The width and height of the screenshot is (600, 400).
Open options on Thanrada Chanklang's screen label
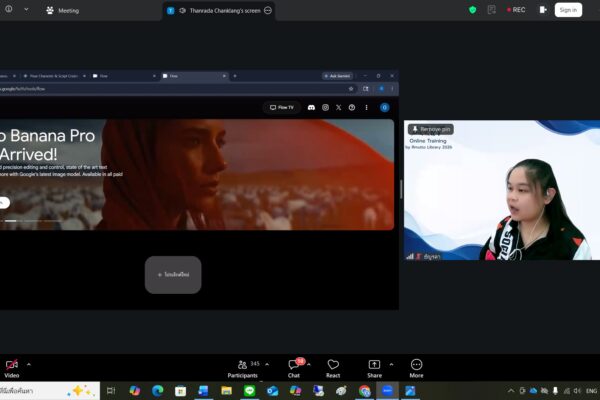tap(268, 10)
